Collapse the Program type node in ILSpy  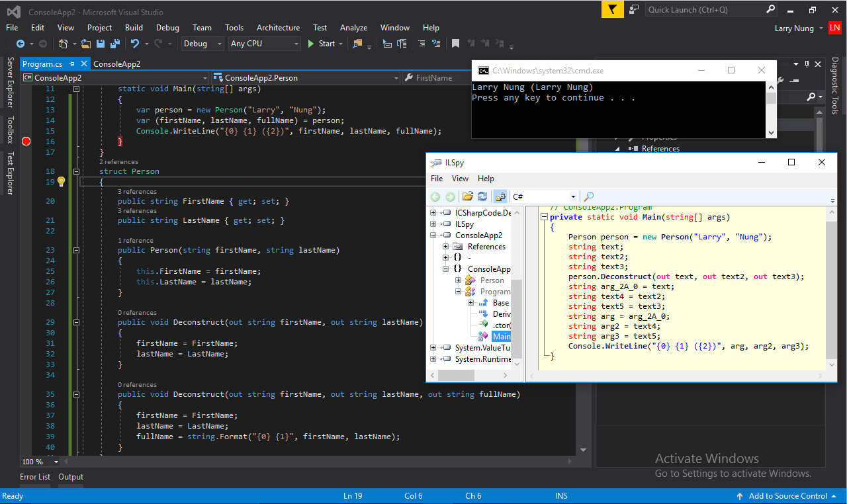coord(458,292)
